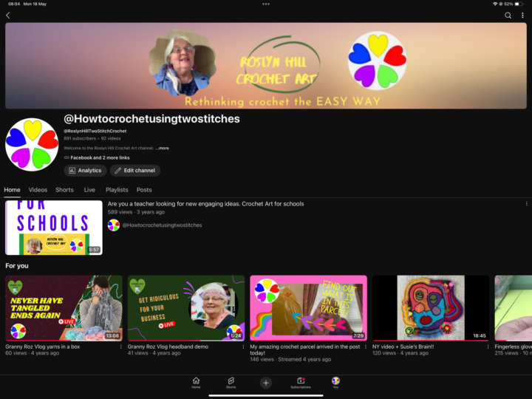Open the Live tab

89,190
